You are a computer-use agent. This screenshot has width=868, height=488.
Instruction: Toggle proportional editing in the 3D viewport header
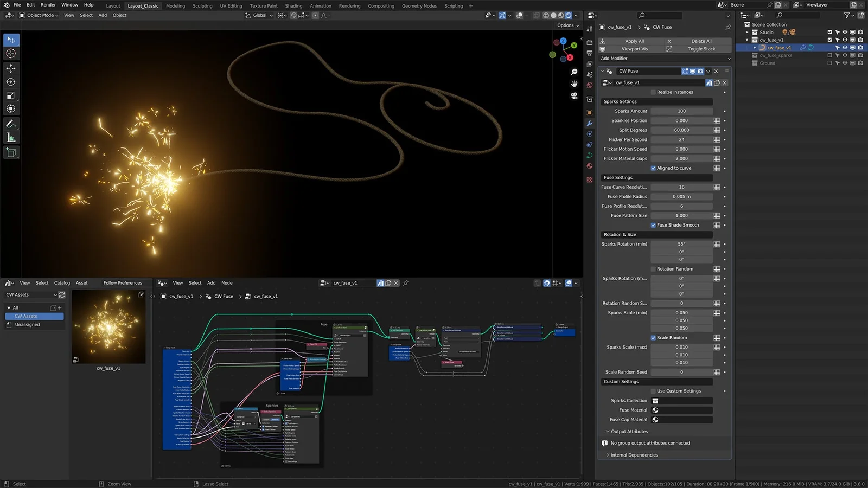315,15
